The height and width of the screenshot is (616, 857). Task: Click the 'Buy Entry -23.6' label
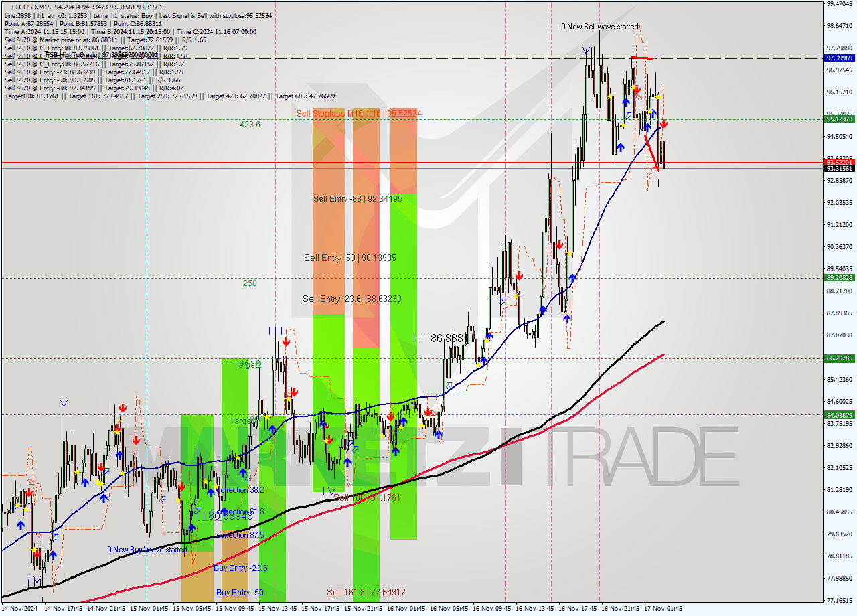[x=240, y=568]
